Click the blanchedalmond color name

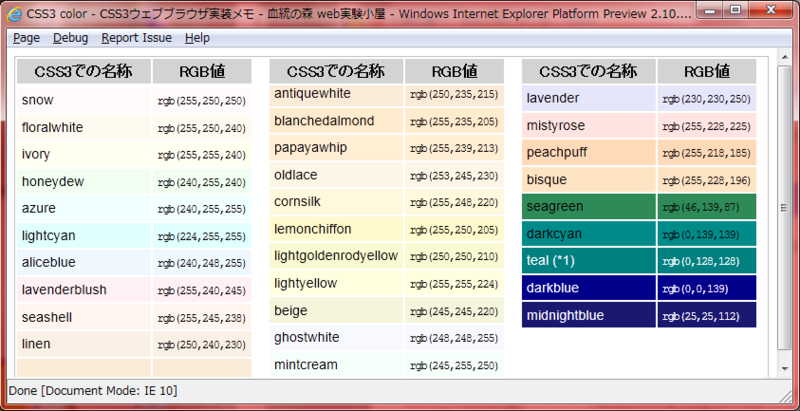pyautogui.click(x=324, y=121)
